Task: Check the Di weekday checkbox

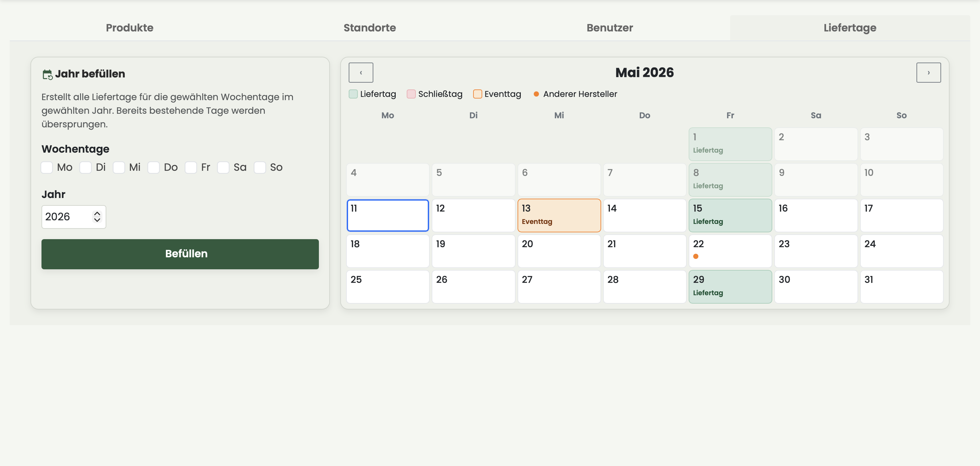Action: (x=86, y=168)
